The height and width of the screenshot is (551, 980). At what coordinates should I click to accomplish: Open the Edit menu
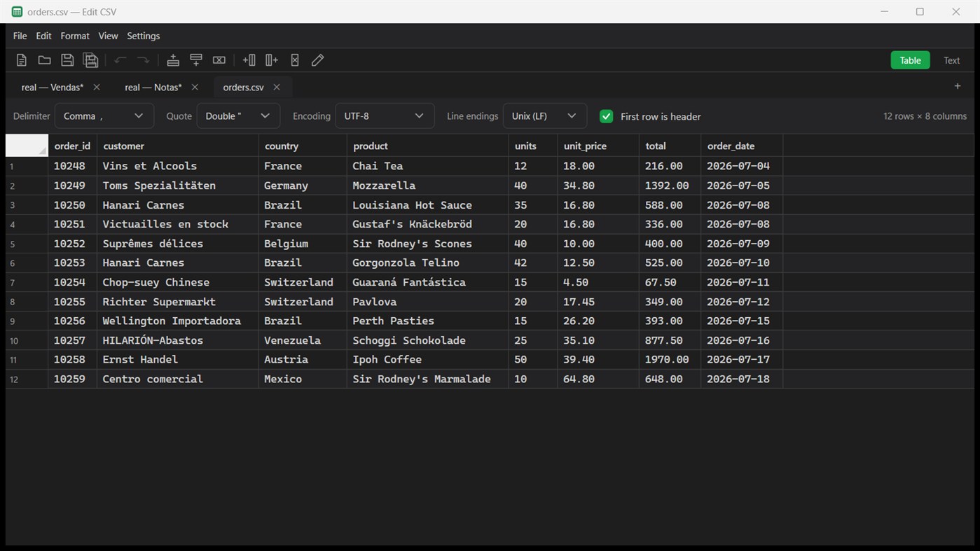click(x=43, y=36)
